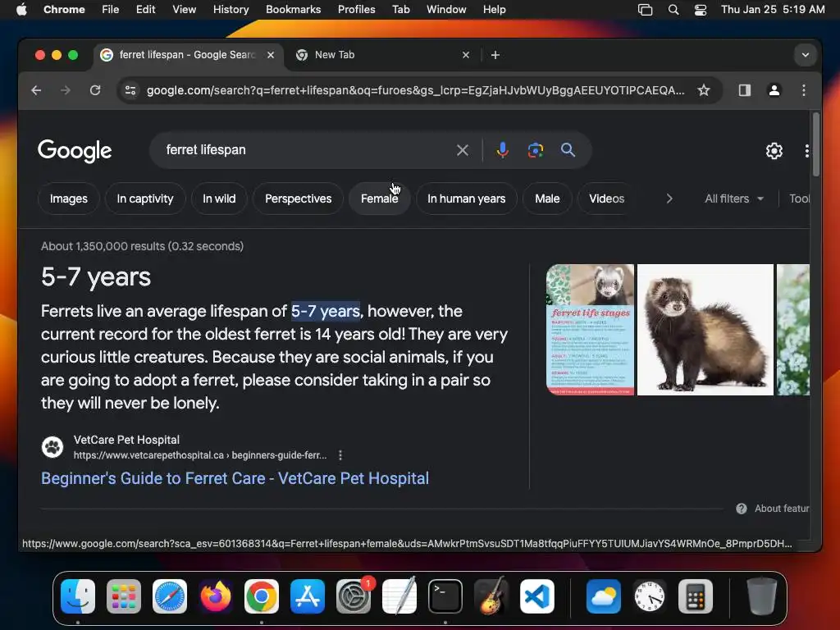Click the VetCare Pet Hospital site name
Screen dimensions: 840x630
126,440
